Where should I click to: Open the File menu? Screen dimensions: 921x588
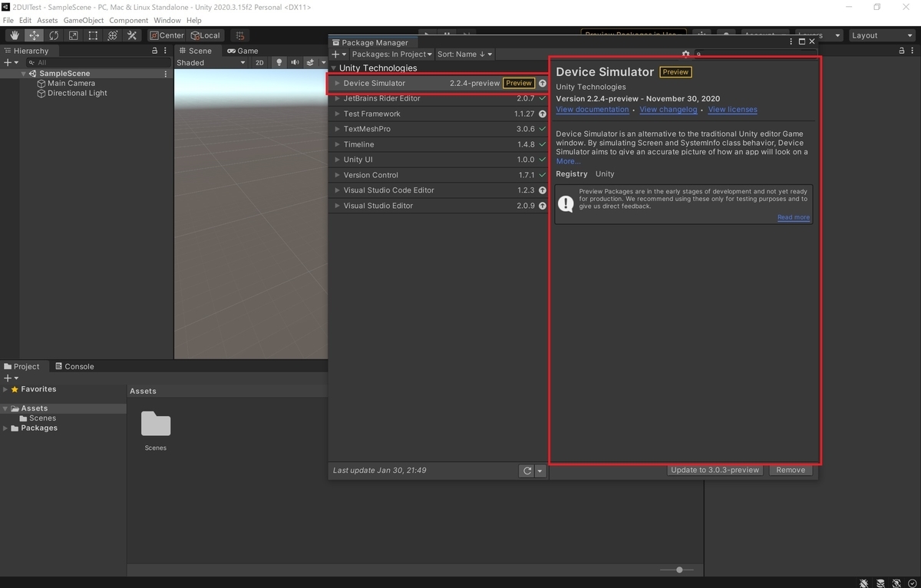(8, 20)
